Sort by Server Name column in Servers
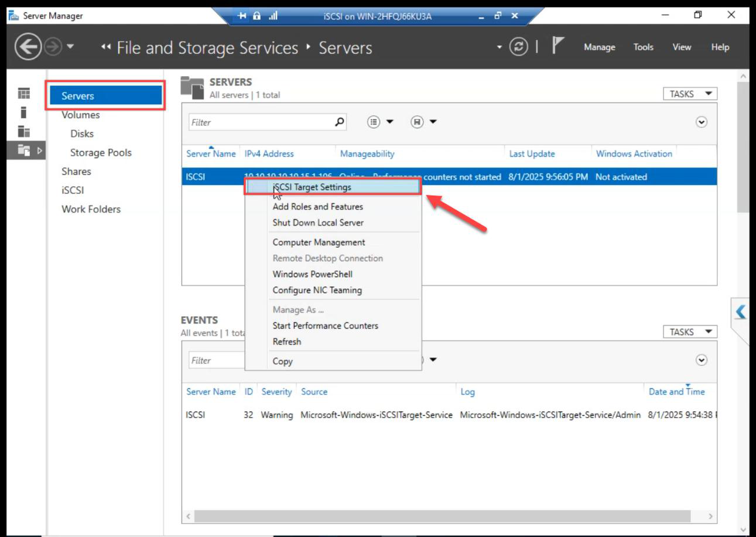 pos(211,153)
